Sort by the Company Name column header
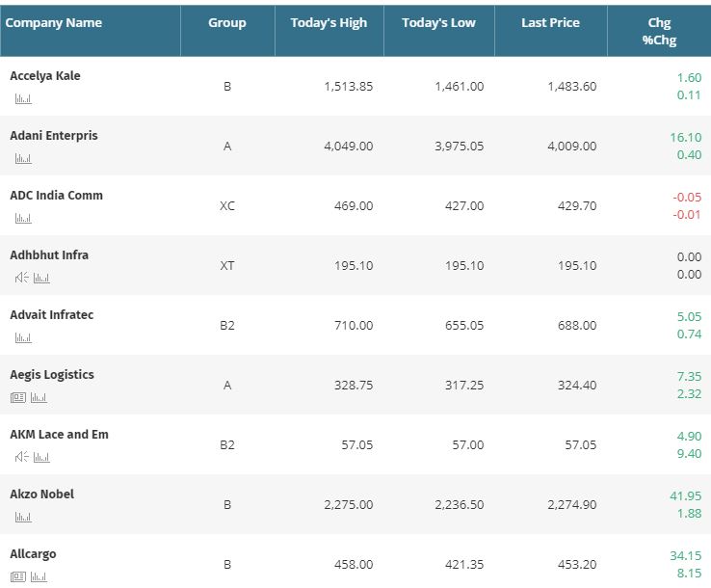 pyautogui.click(x=54, y=23)
